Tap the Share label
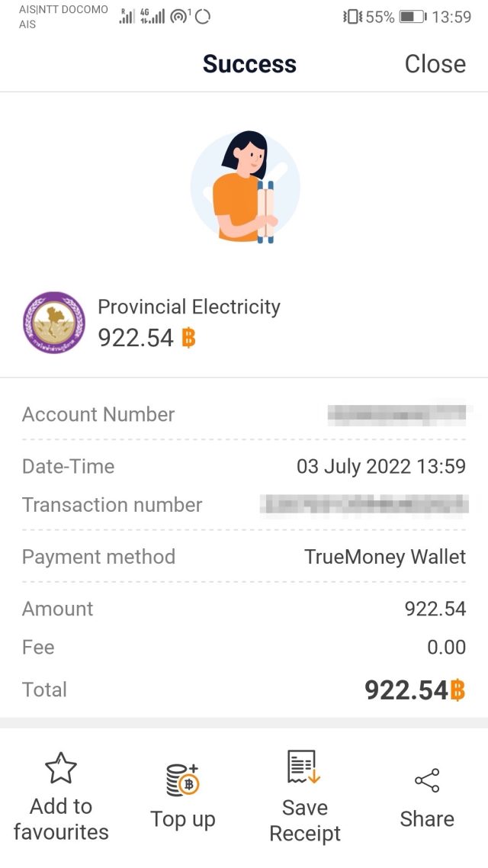 pos(427,819)
